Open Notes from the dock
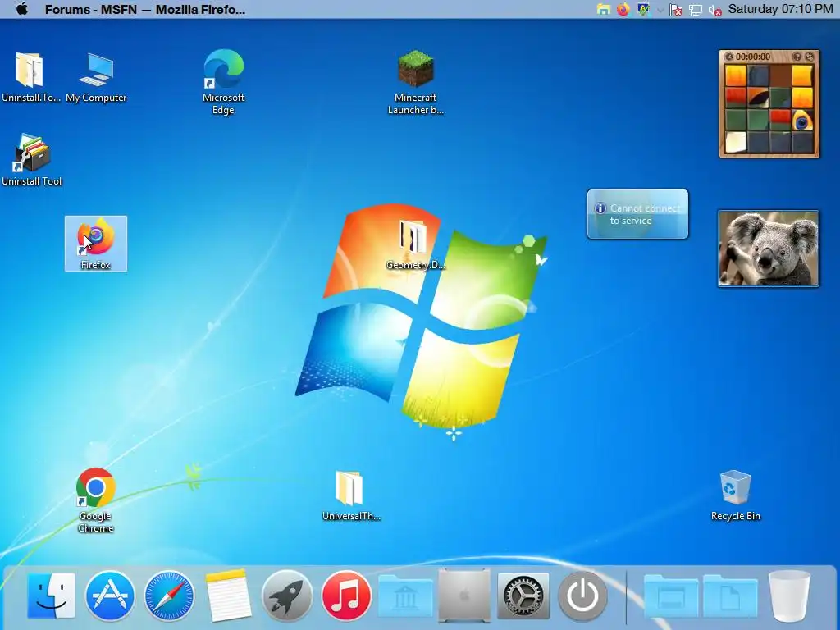This screenshot has width=840, height=630. [228, 596]
